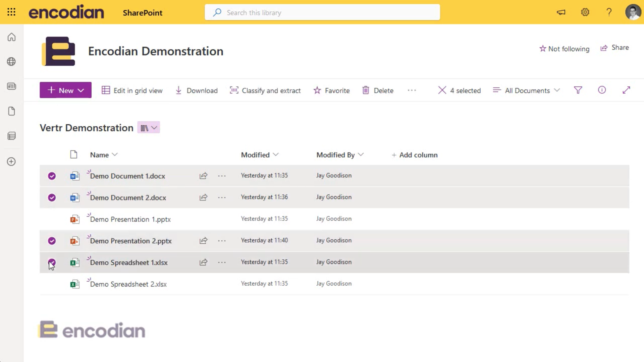Open Demo Document 1.docx file name

pyautogui.click(x=127, y=176)
